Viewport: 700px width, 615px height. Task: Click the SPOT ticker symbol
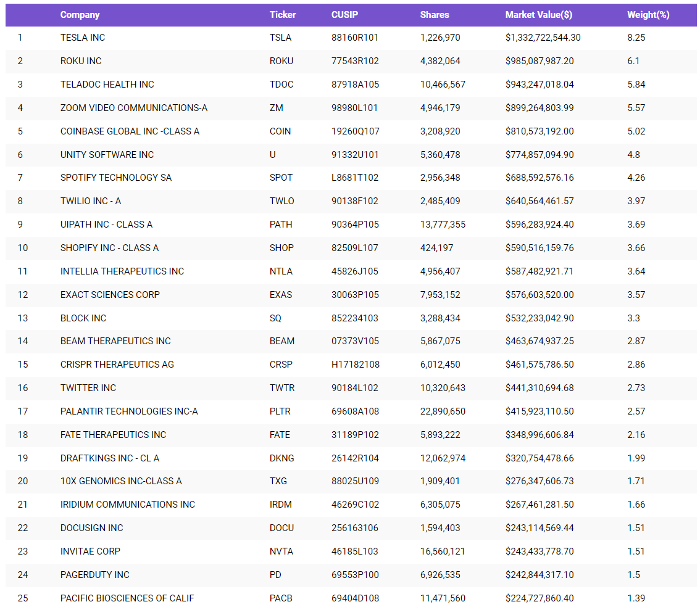[x=281, y=178]
